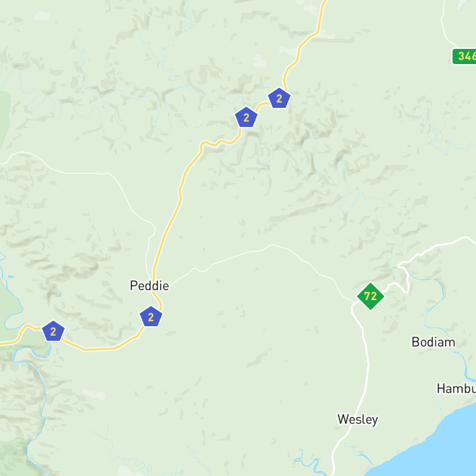Select the Bodiam place label
This screenshot has height=476, width=476.
click(x=433, y=342)
